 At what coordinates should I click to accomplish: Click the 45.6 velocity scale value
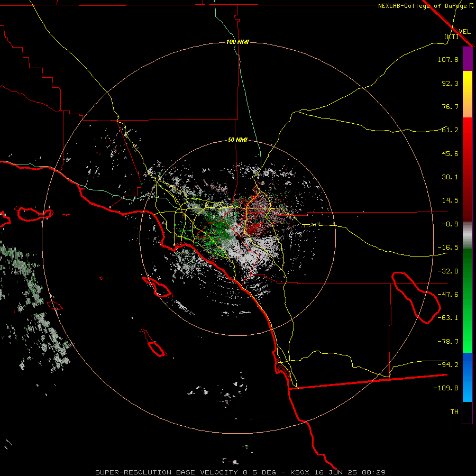click(450, 153)
